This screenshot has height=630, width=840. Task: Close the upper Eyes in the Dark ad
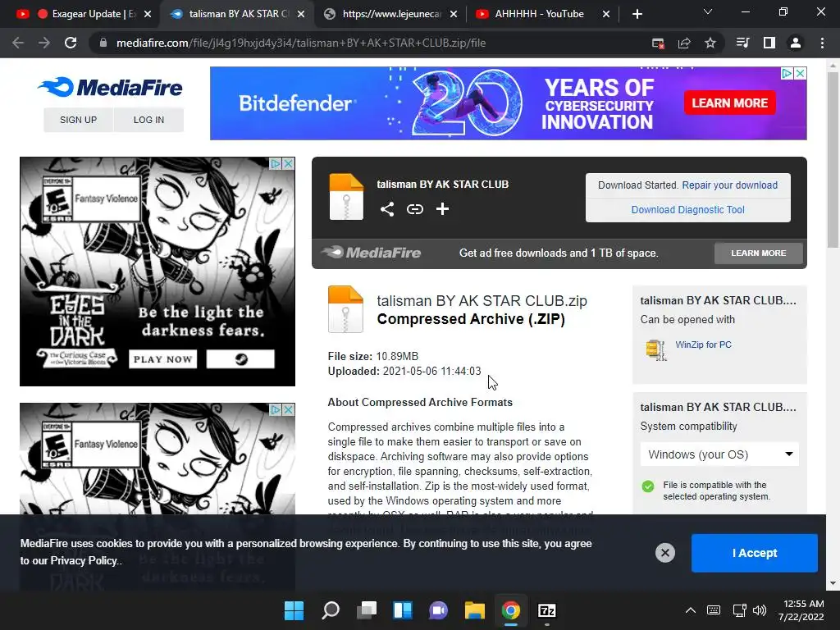pos(288,163)
